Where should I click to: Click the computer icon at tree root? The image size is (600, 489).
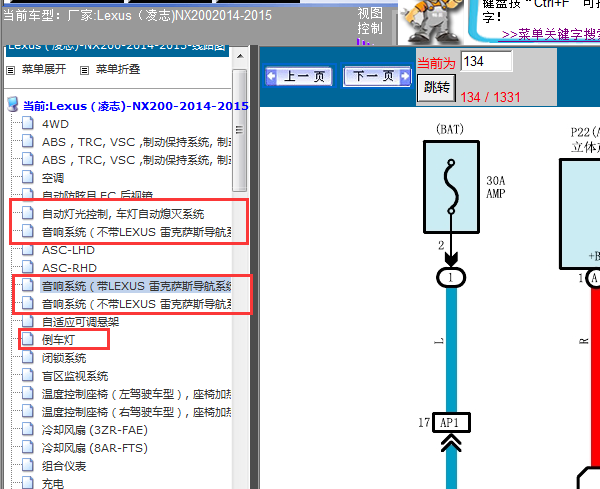(13, 104)
